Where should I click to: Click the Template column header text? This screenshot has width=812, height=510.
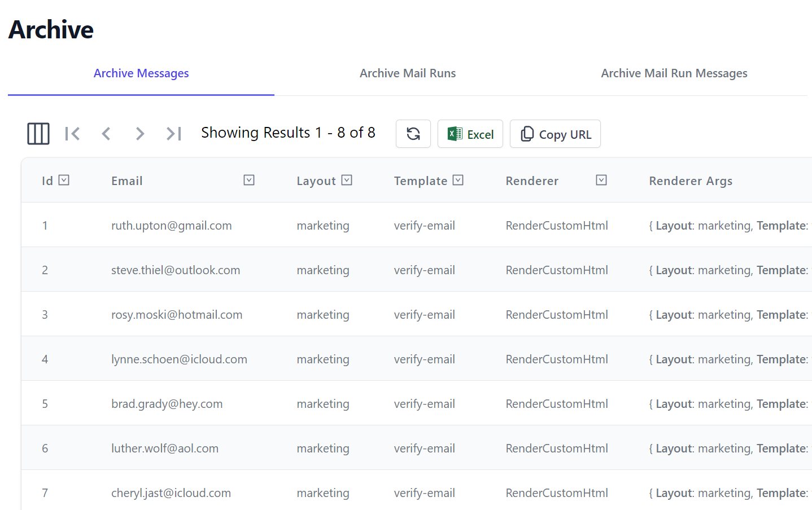[x=421, y=181]
